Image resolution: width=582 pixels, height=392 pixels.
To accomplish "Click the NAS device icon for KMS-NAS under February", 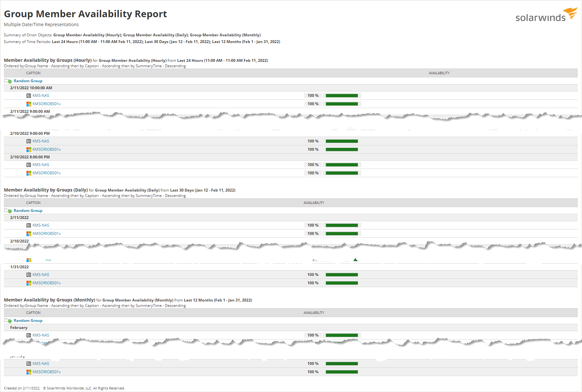I will point(29,335).
